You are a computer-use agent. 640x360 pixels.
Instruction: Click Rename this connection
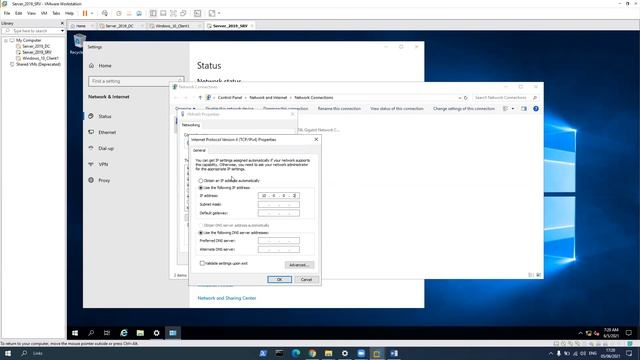339,109
